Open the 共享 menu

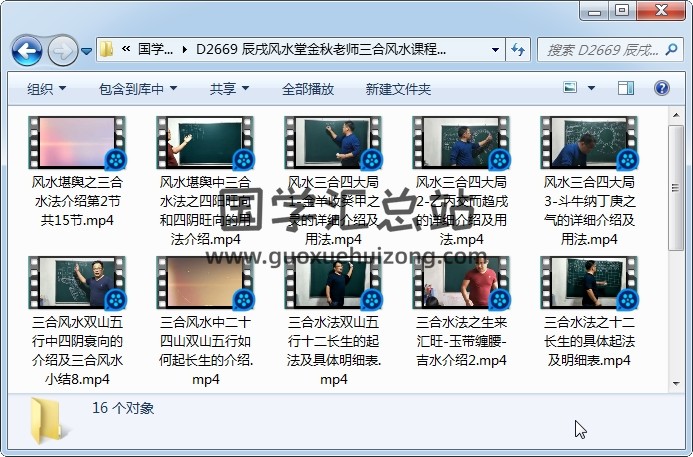pos(229,89)
